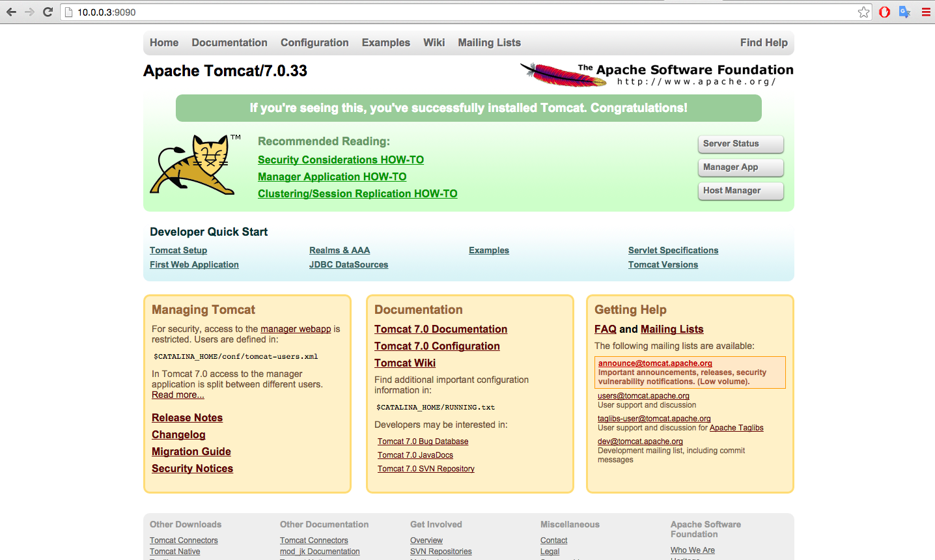Open Tomcat 7.0 JavaDocs link

pos(415,455)
